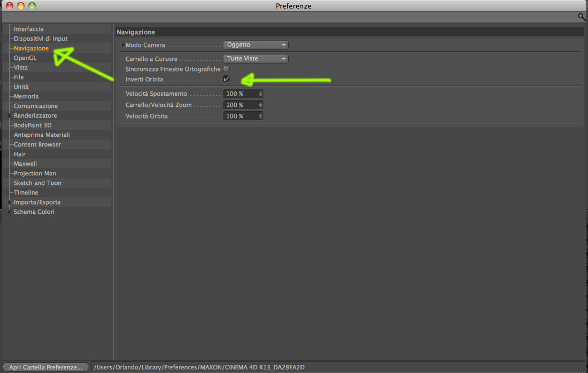Select Unità in the sidebar
This screenshot has height=373, width=588.
(21, 87)
